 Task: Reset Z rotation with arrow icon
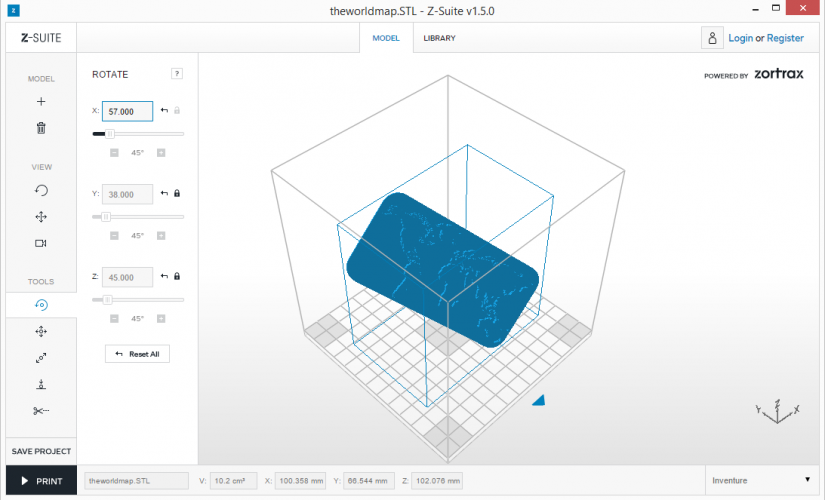(164, 276)
